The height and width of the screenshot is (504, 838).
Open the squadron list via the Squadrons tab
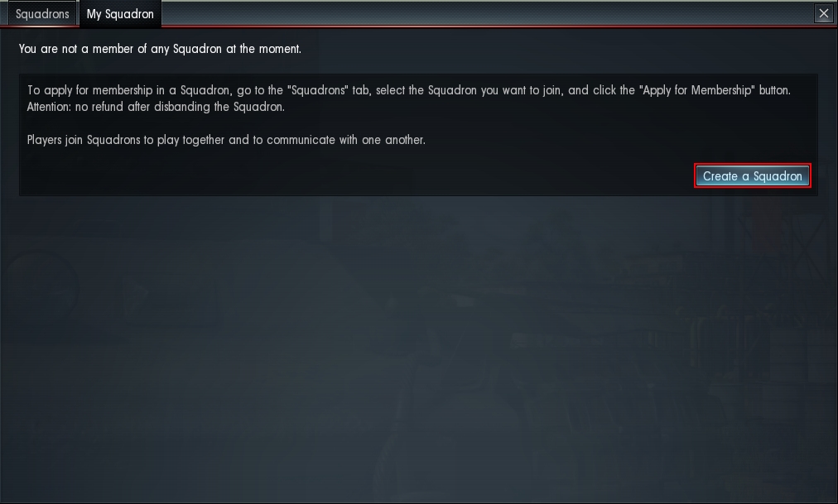coord(42,14)
